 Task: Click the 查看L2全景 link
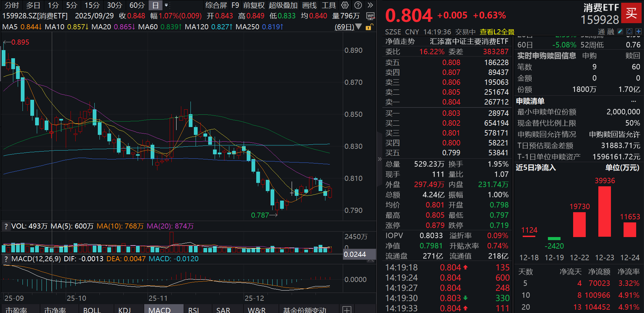[x=496, y=31]
